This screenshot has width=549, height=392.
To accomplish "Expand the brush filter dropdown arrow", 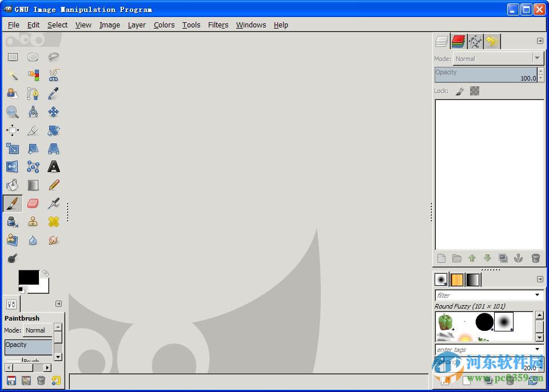I will [537, 295].
